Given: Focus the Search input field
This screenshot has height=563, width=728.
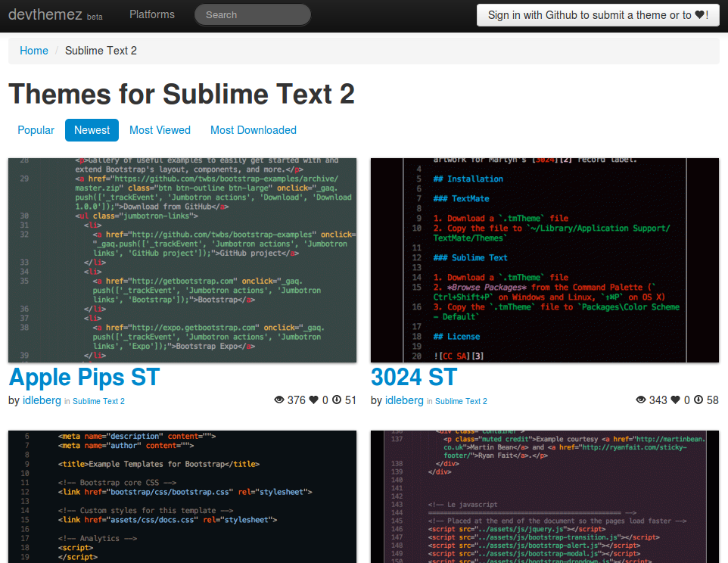Looking at the screenshot, I should pos(253,15).
